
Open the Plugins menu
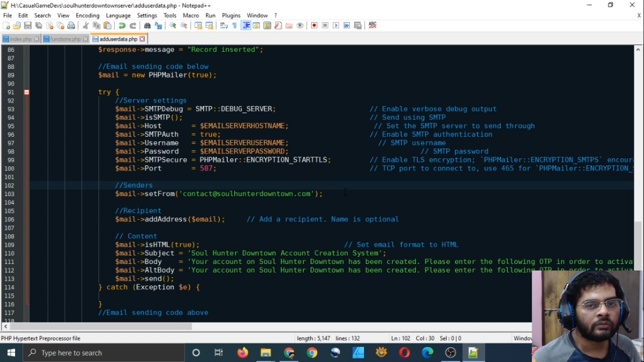point(231,16)
